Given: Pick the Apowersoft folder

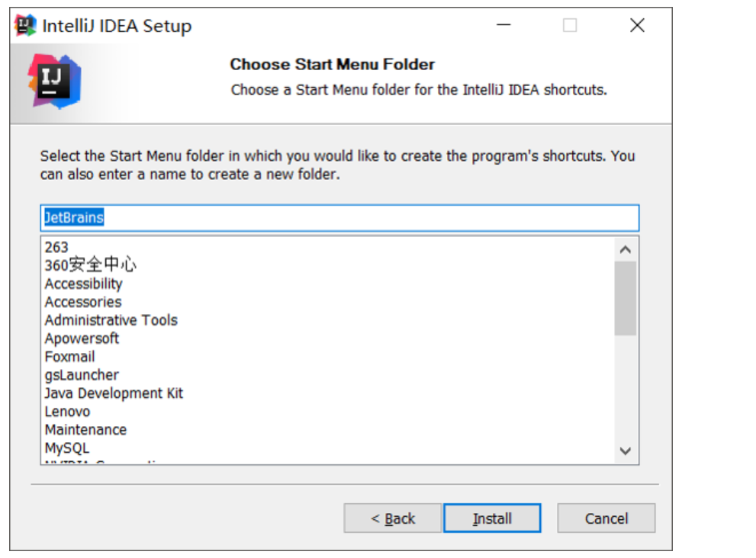Looking at the screenshot, I should [82, 338].
